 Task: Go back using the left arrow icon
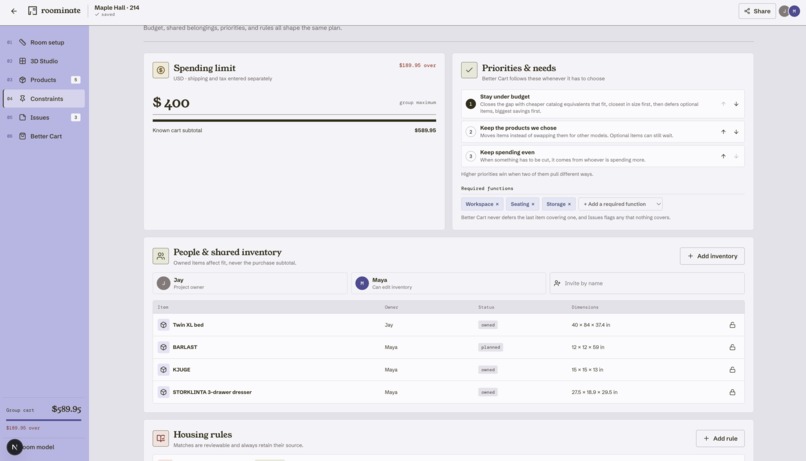14,11
